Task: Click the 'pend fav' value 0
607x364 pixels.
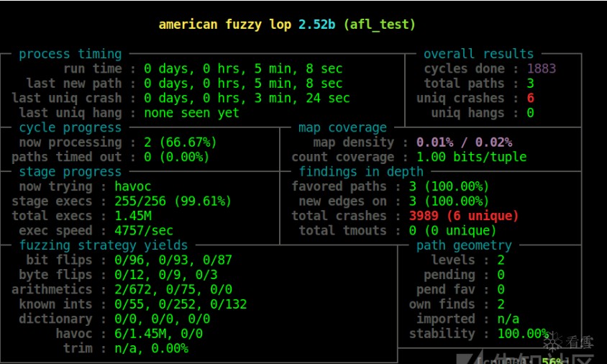Action: click(x=501, y=289)
